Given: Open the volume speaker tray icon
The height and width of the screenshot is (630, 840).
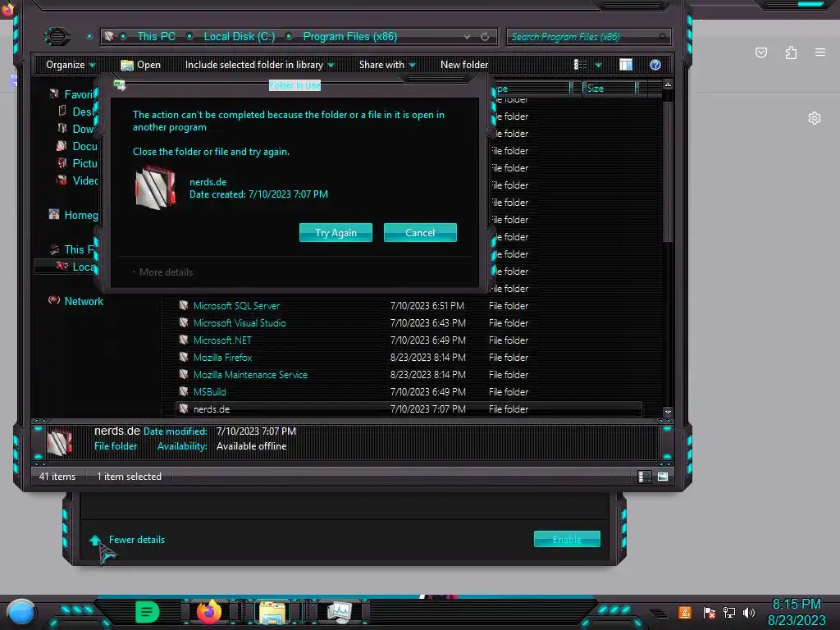Looking at the screenshot, I should point(749,612).
